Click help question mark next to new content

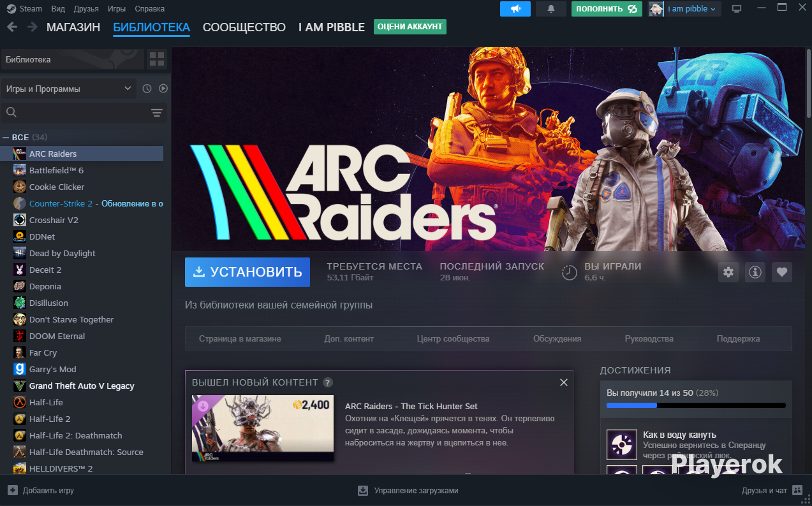point(328,382)
